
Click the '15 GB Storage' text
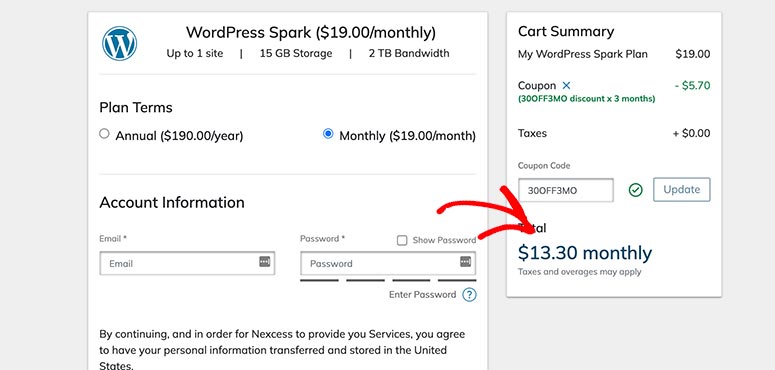(296, 53)
